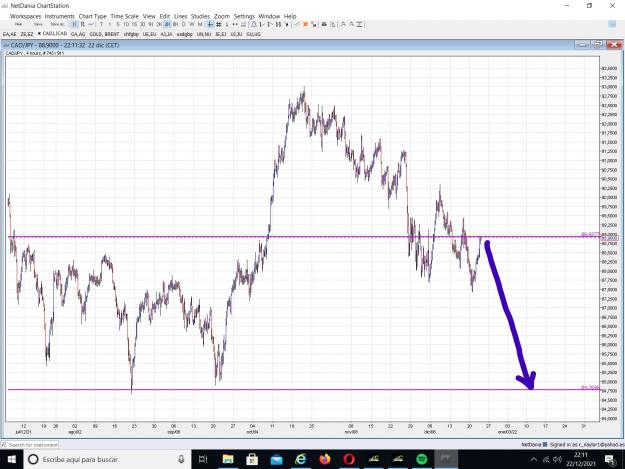Viewport: 625px width, 469px height.
Task: Switch time scale to 1H
Action: click(151, 24)
